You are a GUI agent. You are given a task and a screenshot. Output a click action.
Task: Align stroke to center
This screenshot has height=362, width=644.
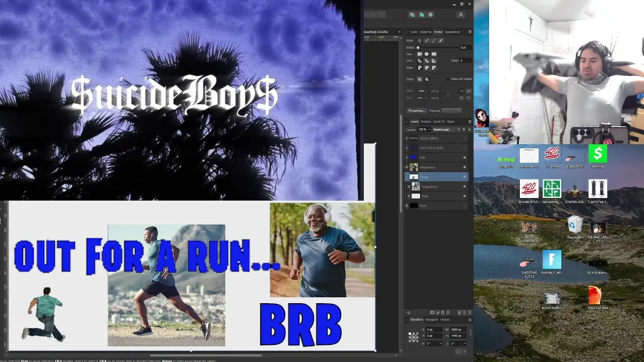pos(420,68)
